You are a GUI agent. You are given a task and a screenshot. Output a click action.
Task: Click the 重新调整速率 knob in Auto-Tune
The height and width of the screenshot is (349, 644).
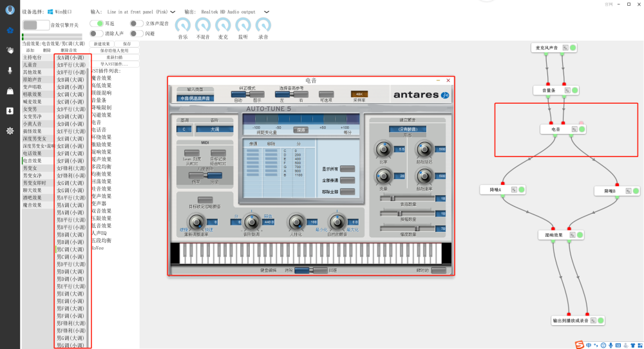196,222
